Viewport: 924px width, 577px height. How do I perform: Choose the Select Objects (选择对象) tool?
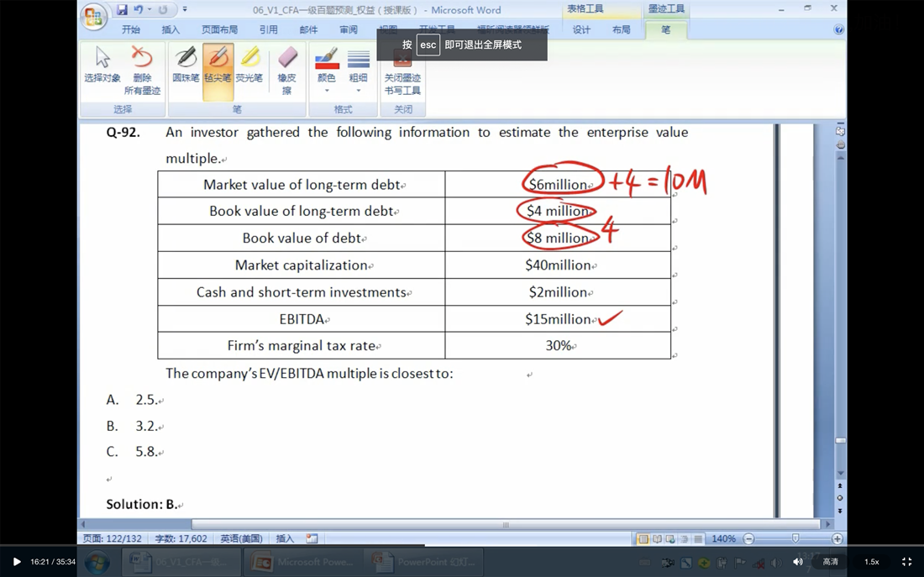(x=102, y=65)
